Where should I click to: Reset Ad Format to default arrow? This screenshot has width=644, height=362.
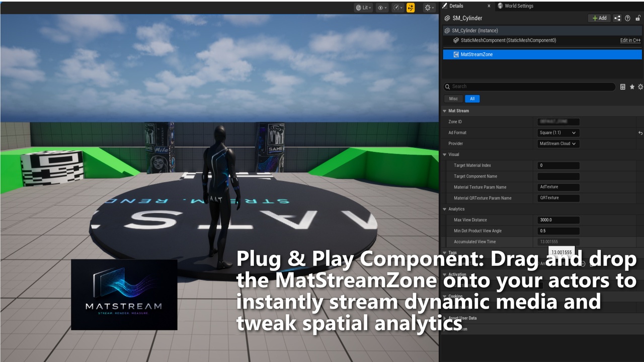pyautogui.click(x=640, y=133)
